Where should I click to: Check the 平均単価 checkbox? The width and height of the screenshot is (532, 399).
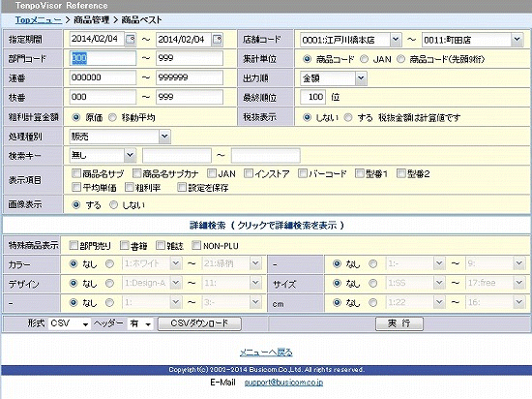[76, 187]
